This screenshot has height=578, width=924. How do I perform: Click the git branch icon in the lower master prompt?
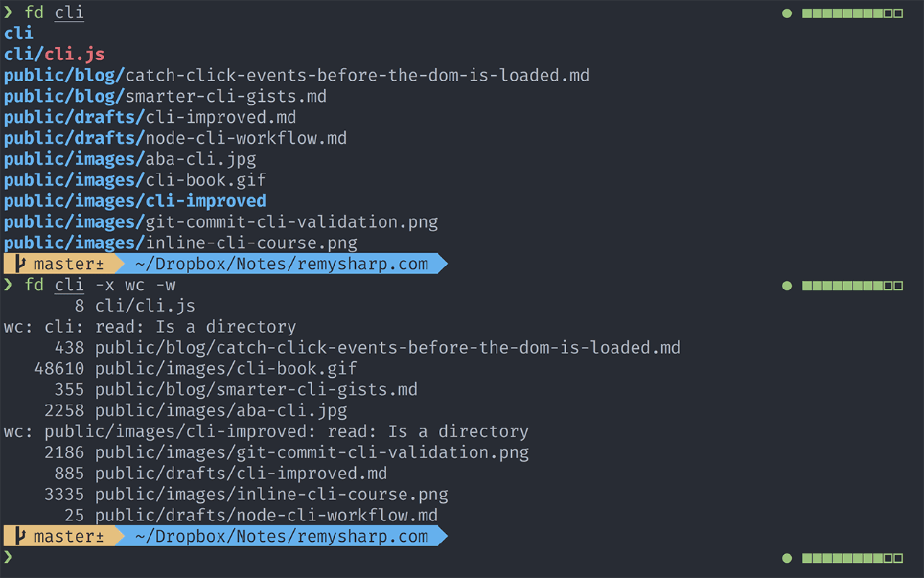[x=21, y=536]
